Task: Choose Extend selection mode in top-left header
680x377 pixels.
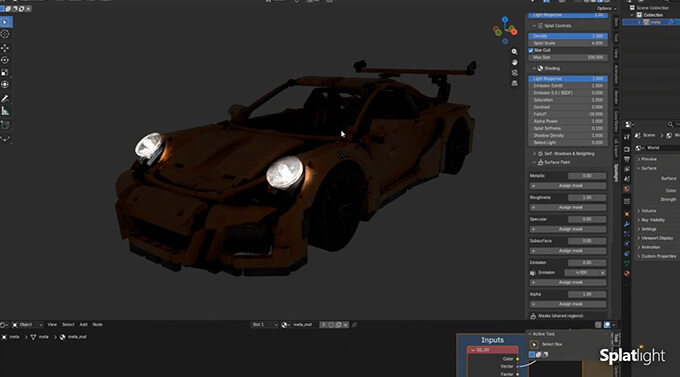Action: point(8,9)
